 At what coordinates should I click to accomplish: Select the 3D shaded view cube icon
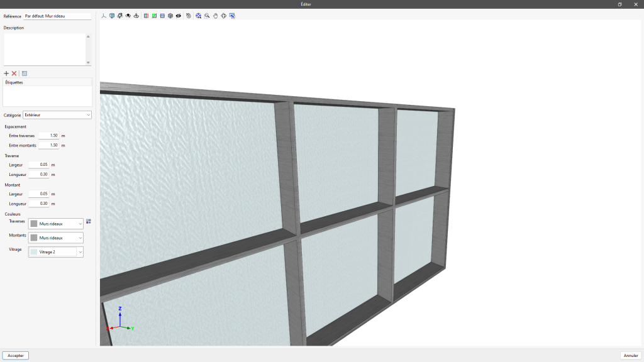(x=112, y=16)
